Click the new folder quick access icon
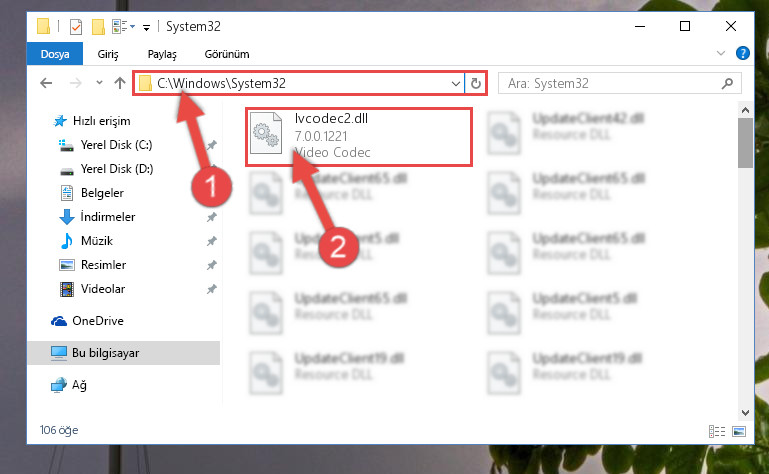 click(x=98, y=26)
